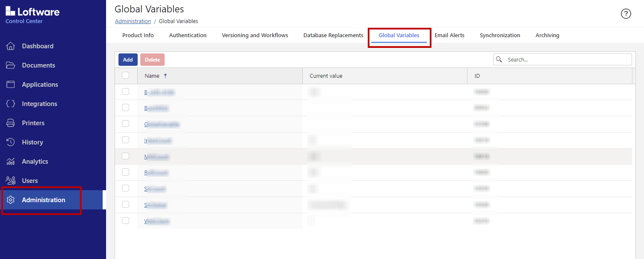Tick the checkbox on the last row

pyautogui.click(x=125, y=221)
